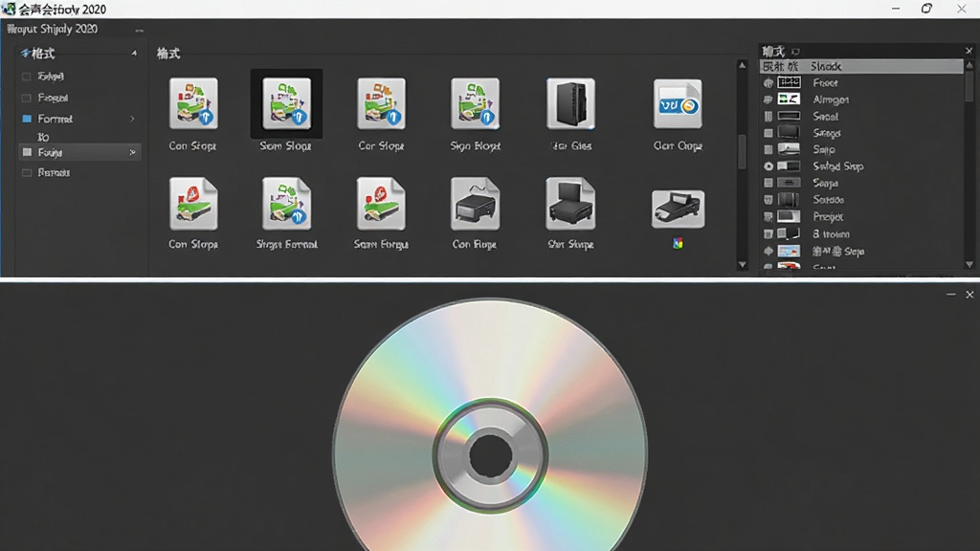980x551 pixels.
Task: Choose the dark tower 'Her Gies' icon
Action: click(x=570, y=104)
